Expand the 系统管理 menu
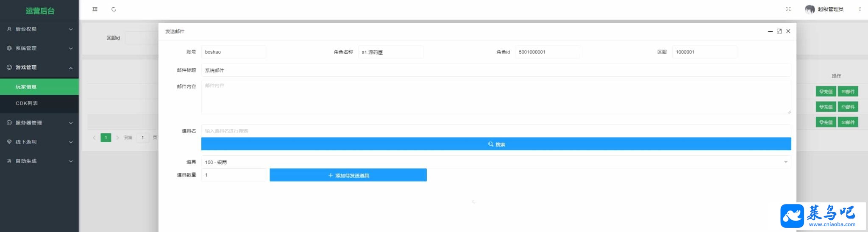 [39, 48]
